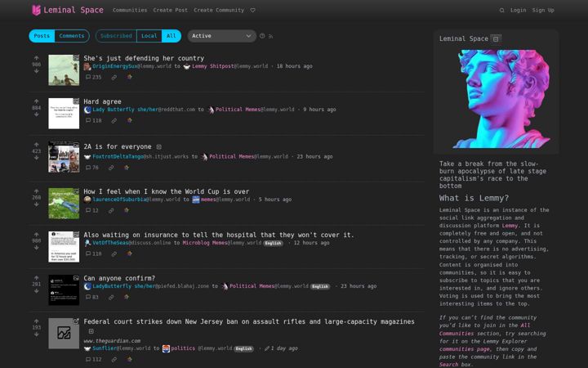Open the politics community link

coord(183,348)
